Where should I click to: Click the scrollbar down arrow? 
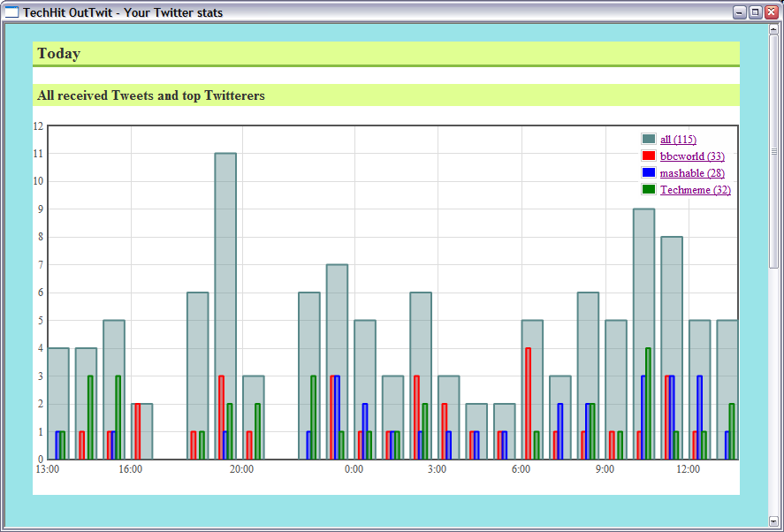pyautogui.click(x=773, y=521)
